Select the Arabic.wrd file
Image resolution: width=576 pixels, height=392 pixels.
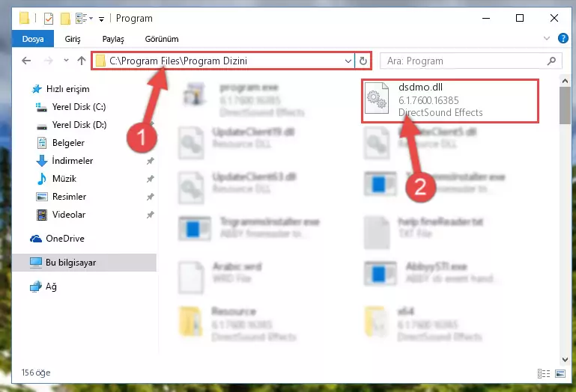click(220, 277)
